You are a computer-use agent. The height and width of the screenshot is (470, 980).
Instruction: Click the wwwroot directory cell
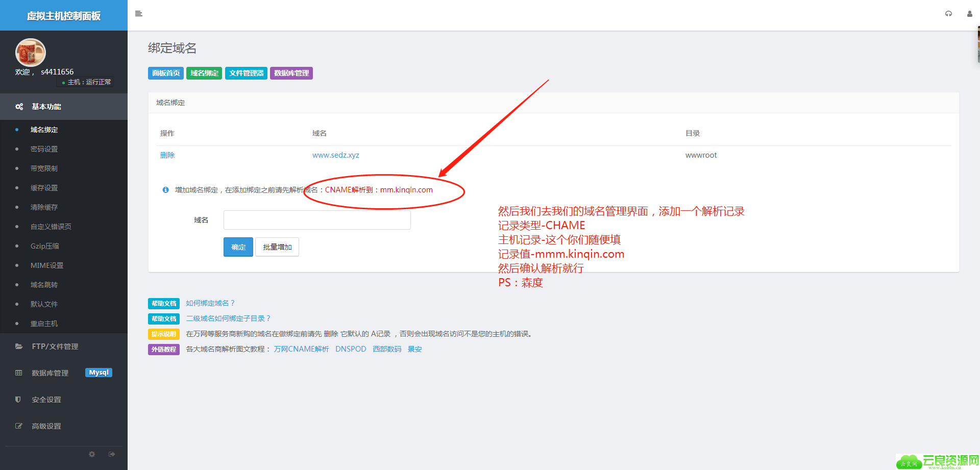[701, 155]
